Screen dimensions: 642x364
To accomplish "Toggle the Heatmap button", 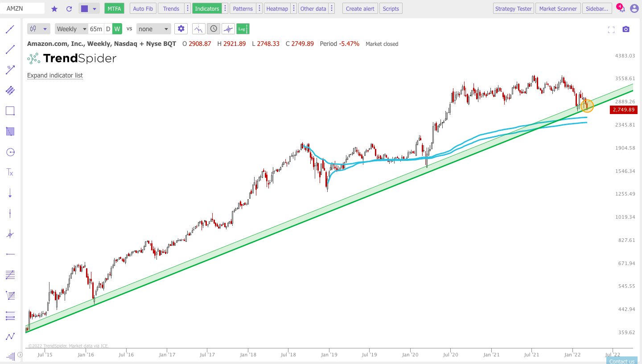I will [276, 8].
